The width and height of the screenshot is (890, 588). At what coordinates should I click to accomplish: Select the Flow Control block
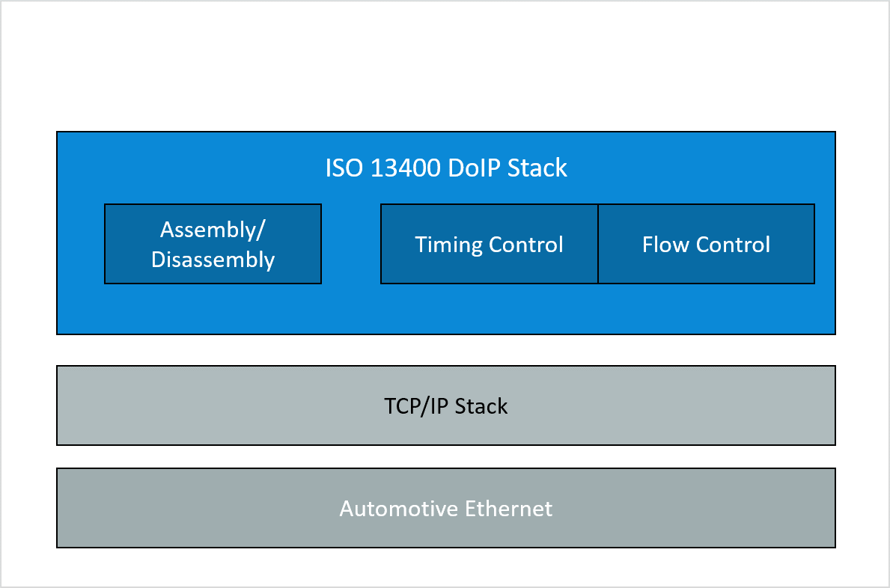coord(706,244)
